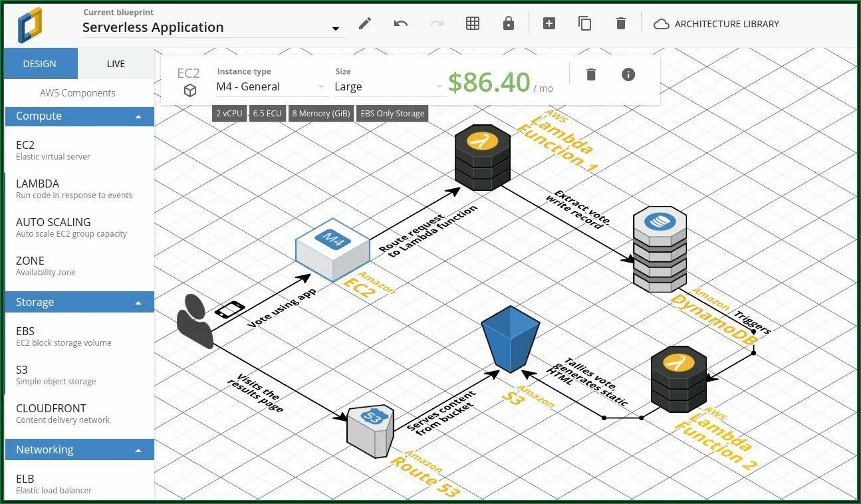The image size is (861, 504).
Task: Select AUTO SCALING component in sidebar
Action: click(x=80, y=227)
